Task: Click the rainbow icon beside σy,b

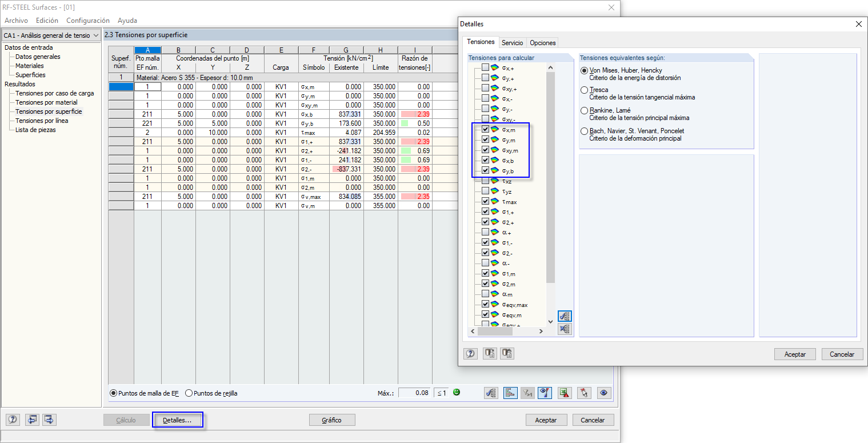Action: tap(495, 170)
